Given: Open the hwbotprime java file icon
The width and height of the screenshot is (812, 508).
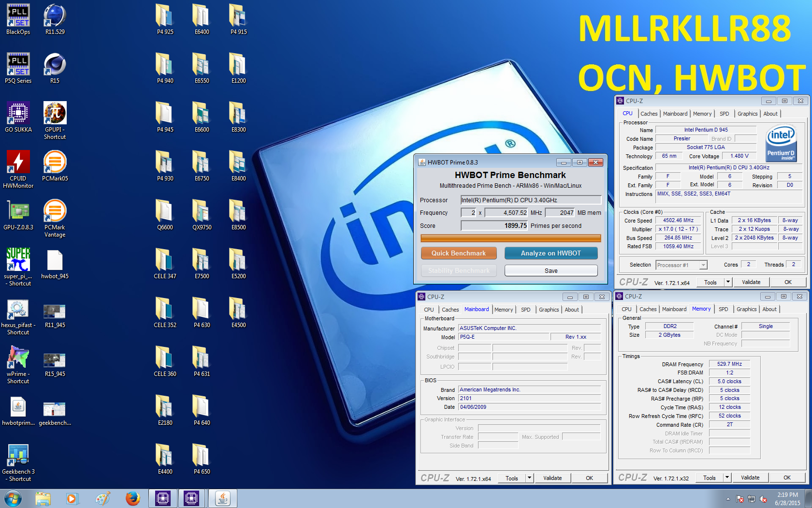Looking at the screenshot, I should (18, 410).
